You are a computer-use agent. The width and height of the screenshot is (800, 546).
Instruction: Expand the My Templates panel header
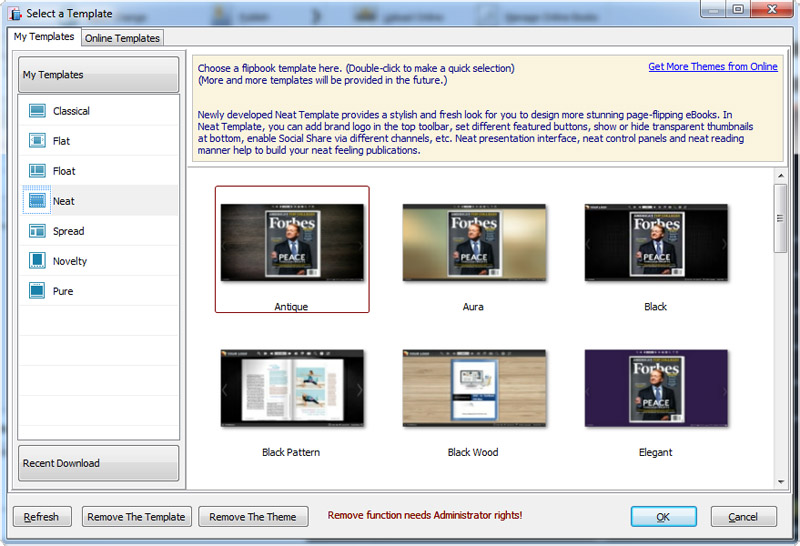98,75
